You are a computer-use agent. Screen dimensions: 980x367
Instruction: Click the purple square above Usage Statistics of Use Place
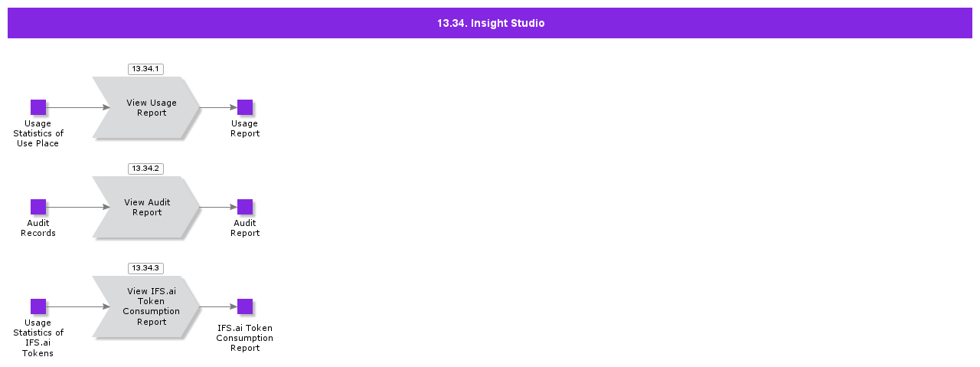click(38, 107)
